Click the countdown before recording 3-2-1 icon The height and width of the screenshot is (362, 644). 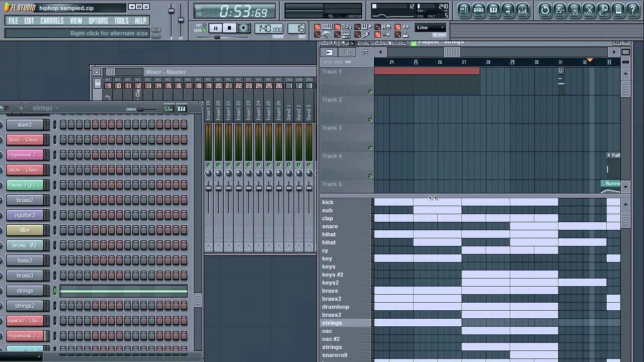pos(346,27)
